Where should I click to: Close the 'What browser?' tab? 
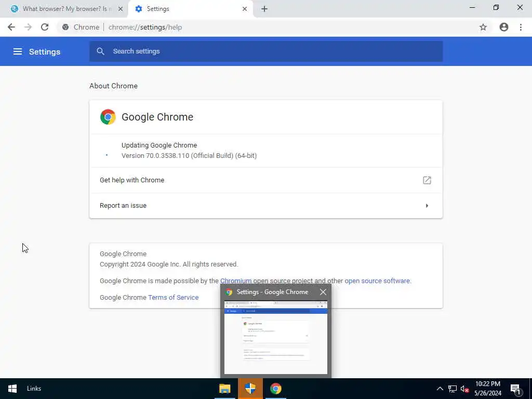[121, 9]
